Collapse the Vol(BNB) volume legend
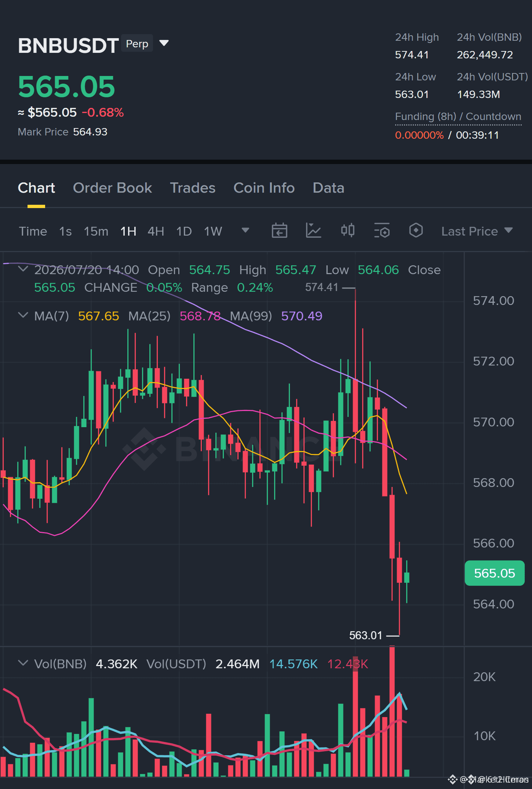 click(x=23, y=663)
